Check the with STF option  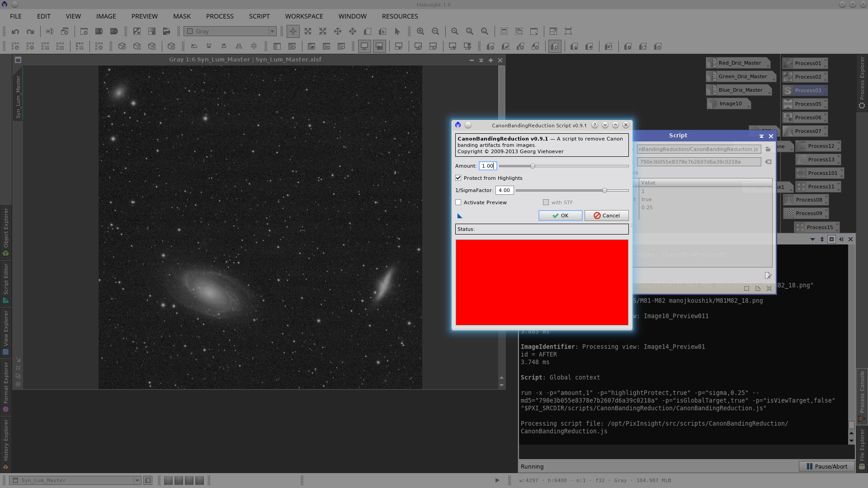pos(546,202)
